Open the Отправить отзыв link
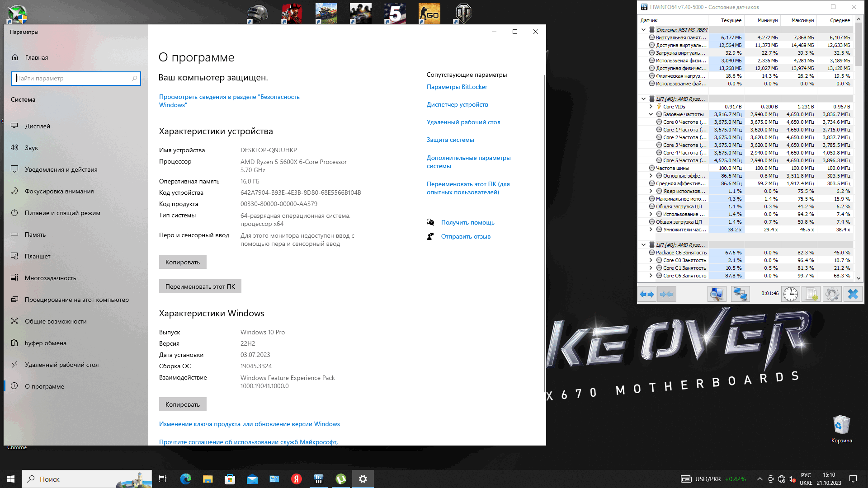868x488 pixels. coord(466,236)
